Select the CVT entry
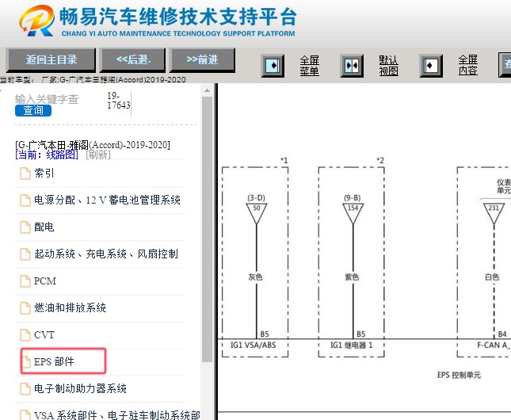 (x=44, y=335)
